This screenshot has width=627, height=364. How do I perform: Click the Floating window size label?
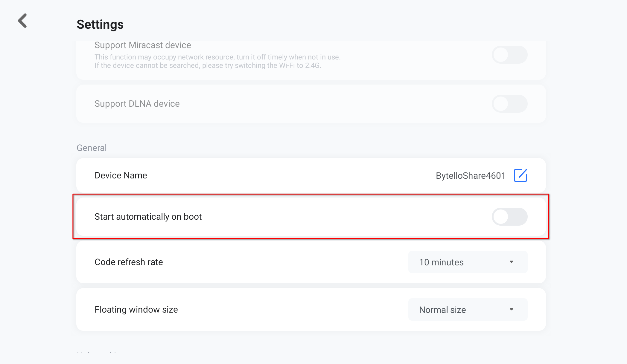(136, 310)
